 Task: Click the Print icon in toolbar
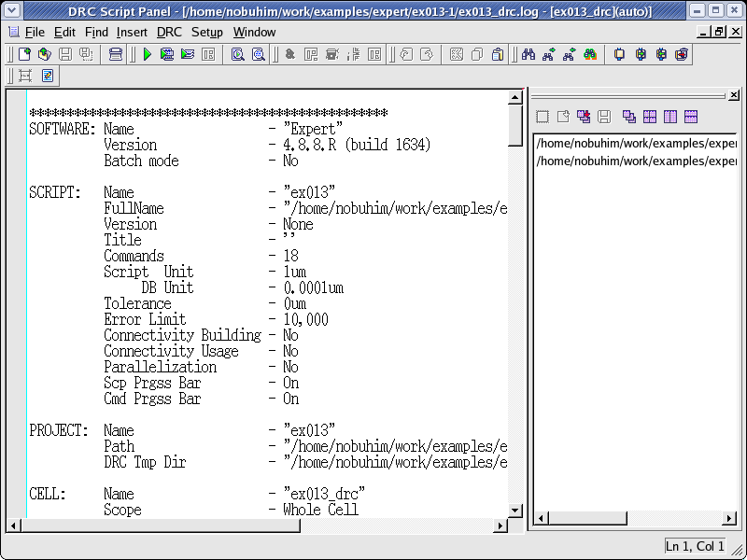[115, 54]
